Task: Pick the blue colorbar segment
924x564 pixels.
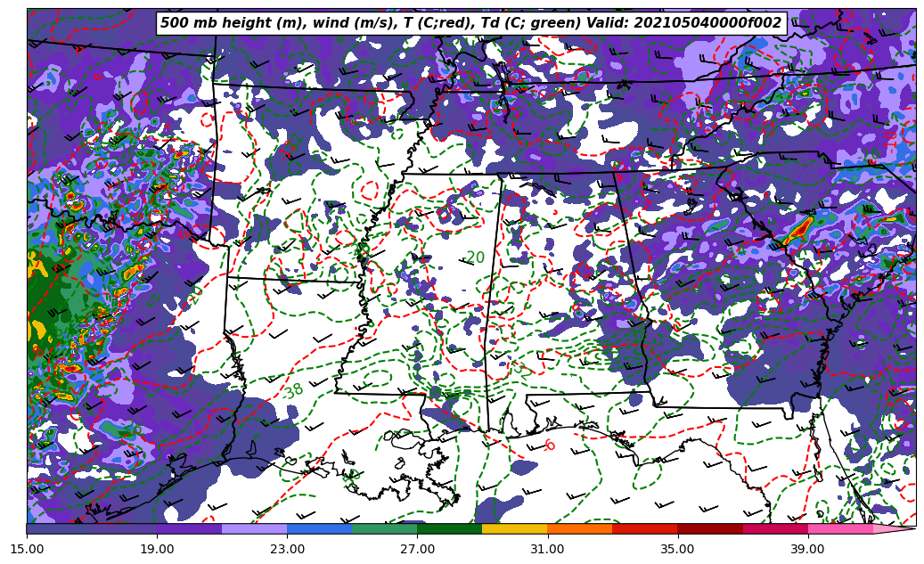Action: pyautogui.click(x=319, y=528)
